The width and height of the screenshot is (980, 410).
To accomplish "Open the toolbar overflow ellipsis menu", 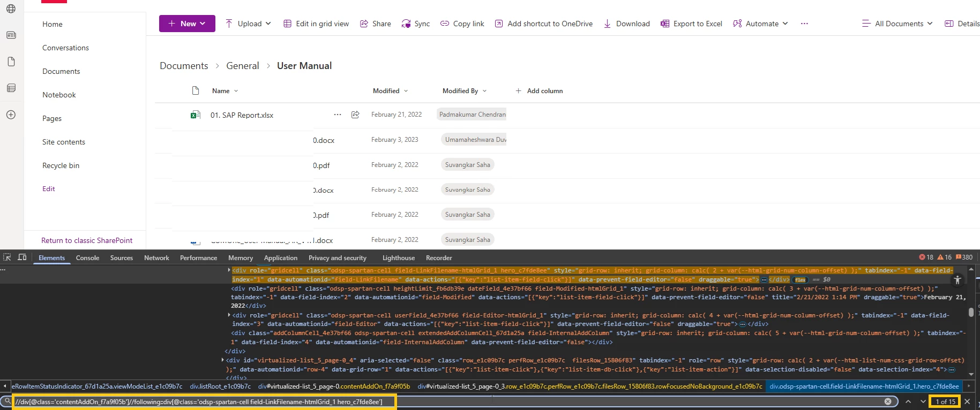I will pos(804,24).
